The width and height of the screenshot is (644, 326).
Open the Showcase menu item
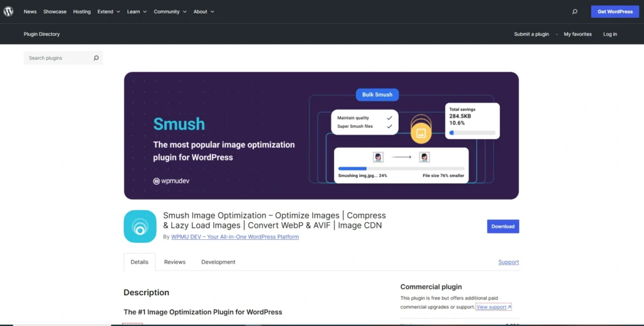pyautogui.click(x=55, y=11)
